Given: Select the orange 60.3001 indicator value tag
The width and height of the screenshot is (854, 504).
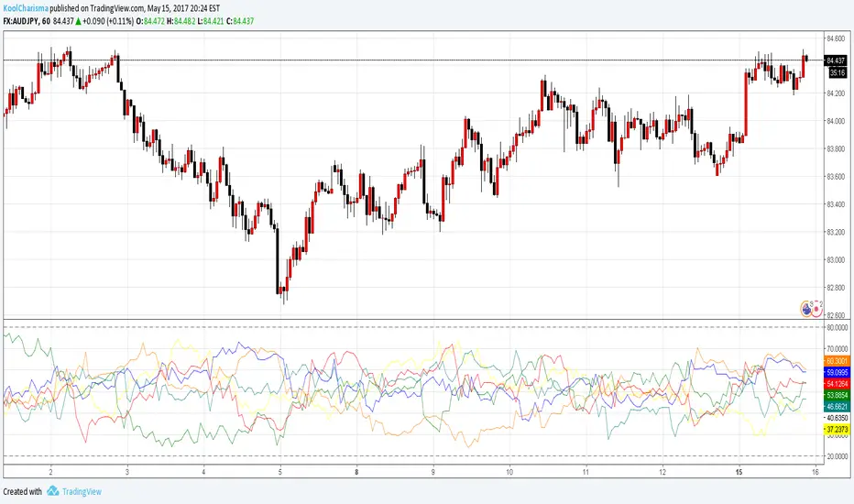Looking at the screenshot, I should point(837,362).
